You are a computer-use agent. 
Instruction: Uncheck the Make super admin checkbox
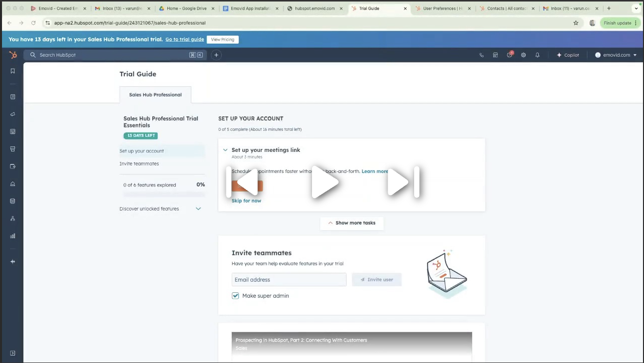[235, 296]
